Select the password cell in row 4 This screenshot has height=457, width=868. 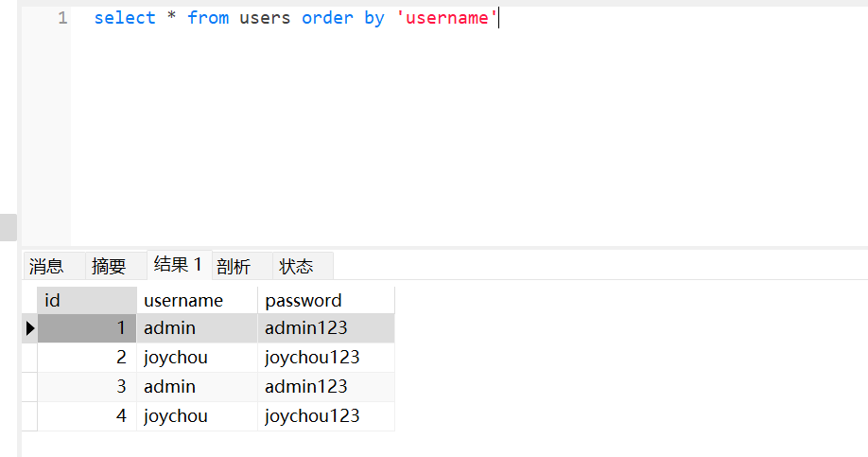click(x=325, y=415)
